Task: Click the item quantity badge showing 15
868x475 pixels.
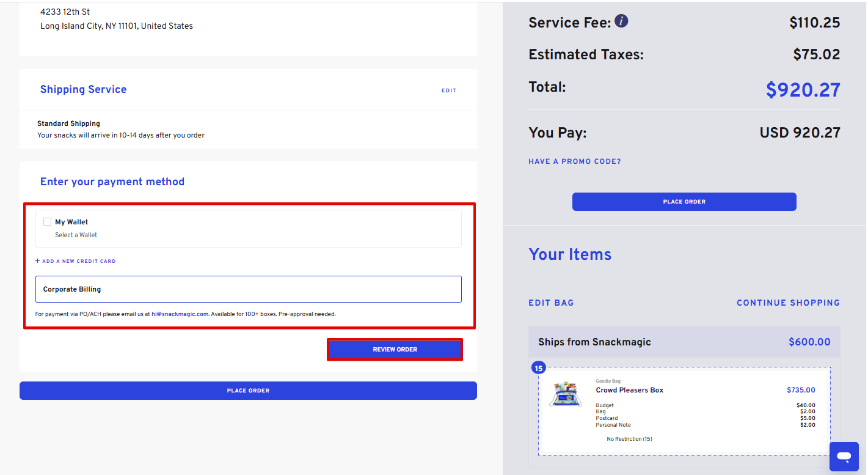Action: click(538, 368)
